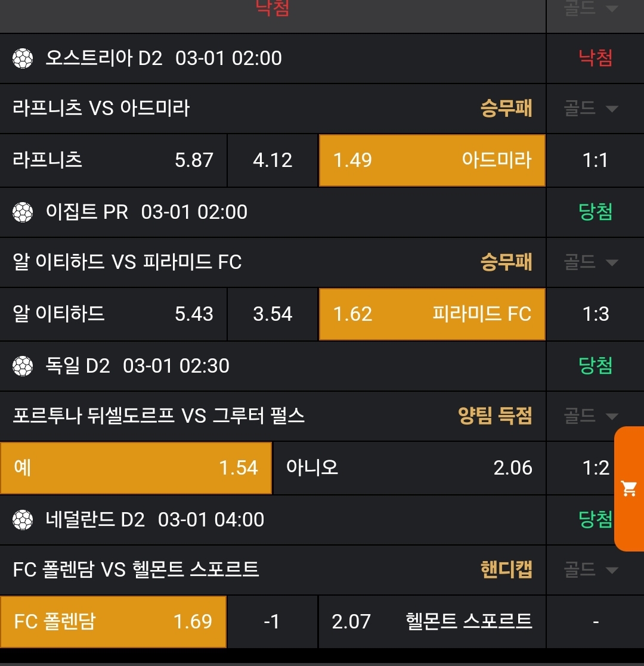
Task: Select 라프니츠 home win odds 5.87
Action: (x=113, y=160)
